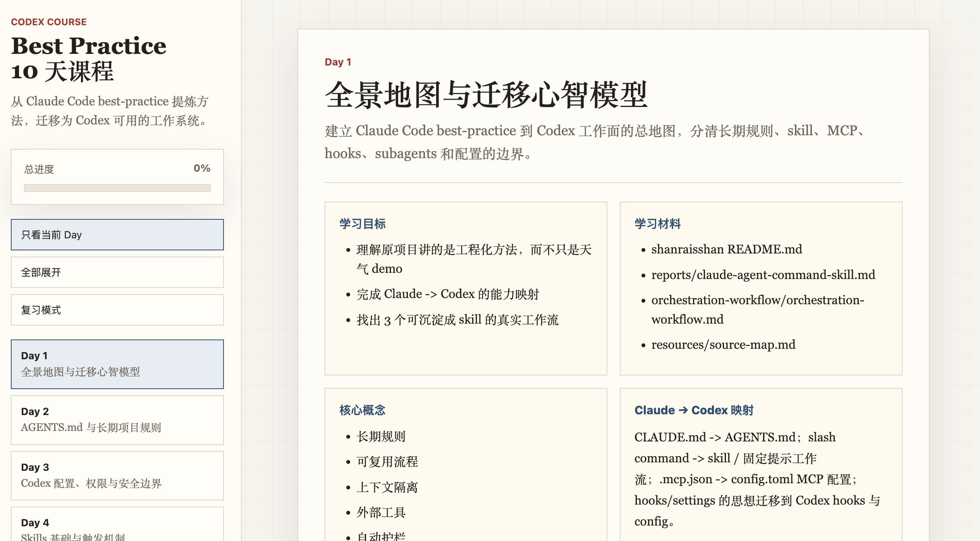Click the 学习目标 card heading

(x=363, y=224)
